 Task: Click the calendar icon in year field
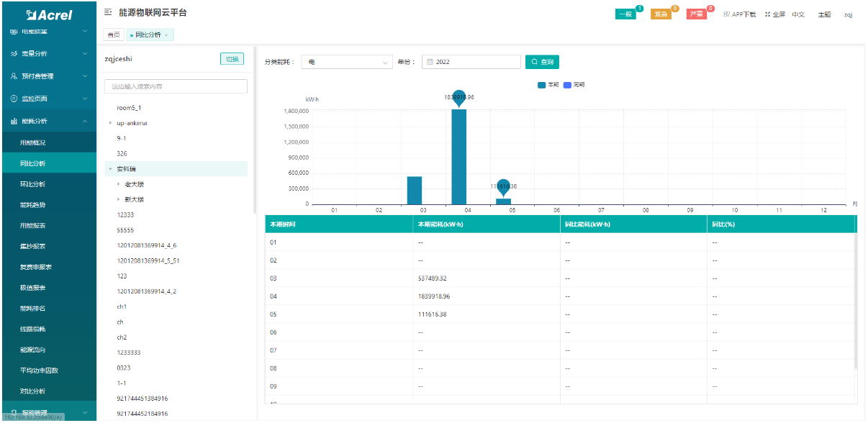(430, 62)
